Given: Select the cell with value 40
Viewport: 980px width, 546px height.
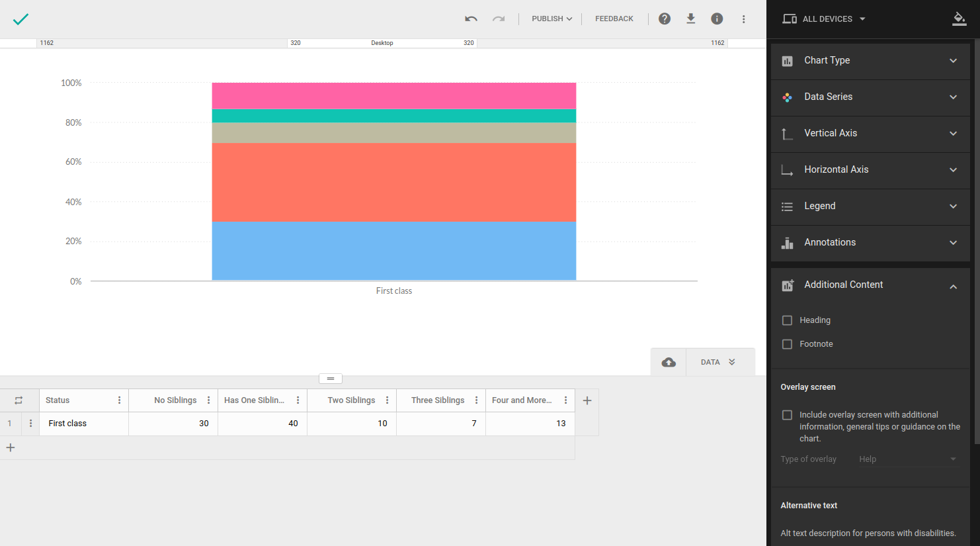Looking at the screenshot, I should 263,424.
